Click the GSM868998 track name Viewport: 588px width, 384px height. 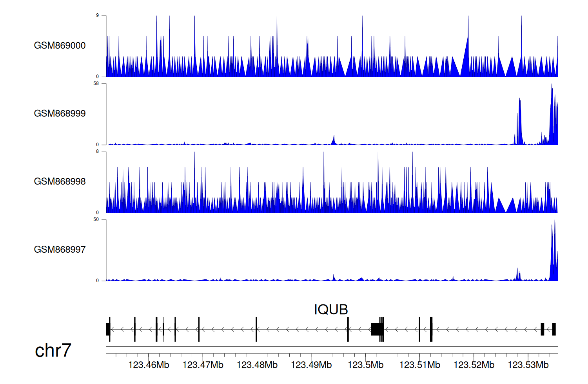(x=60, y=181)
